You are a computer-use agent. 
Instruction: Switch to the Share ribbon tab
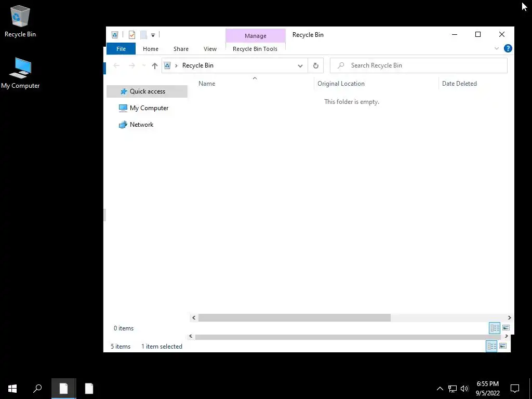(181, 49)
